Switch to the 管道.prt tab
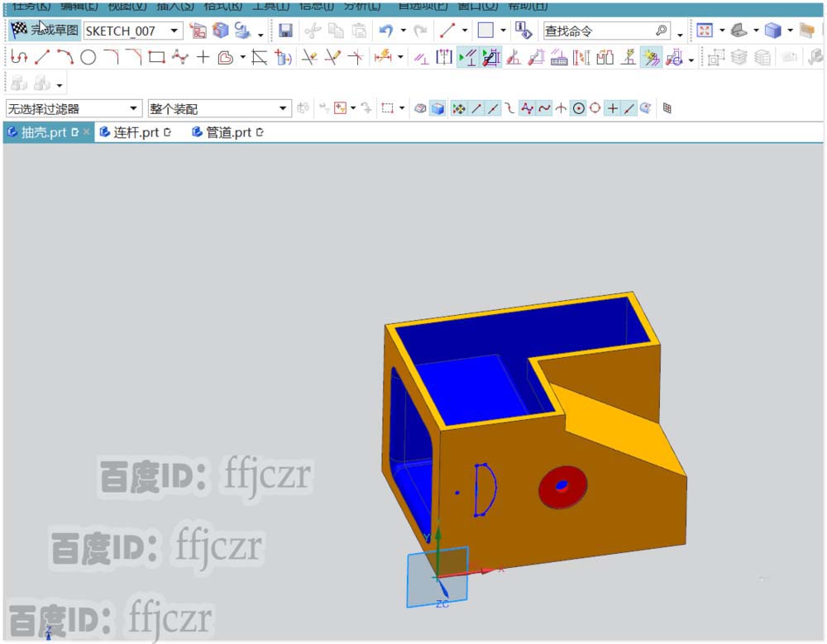 pos(228,132)
